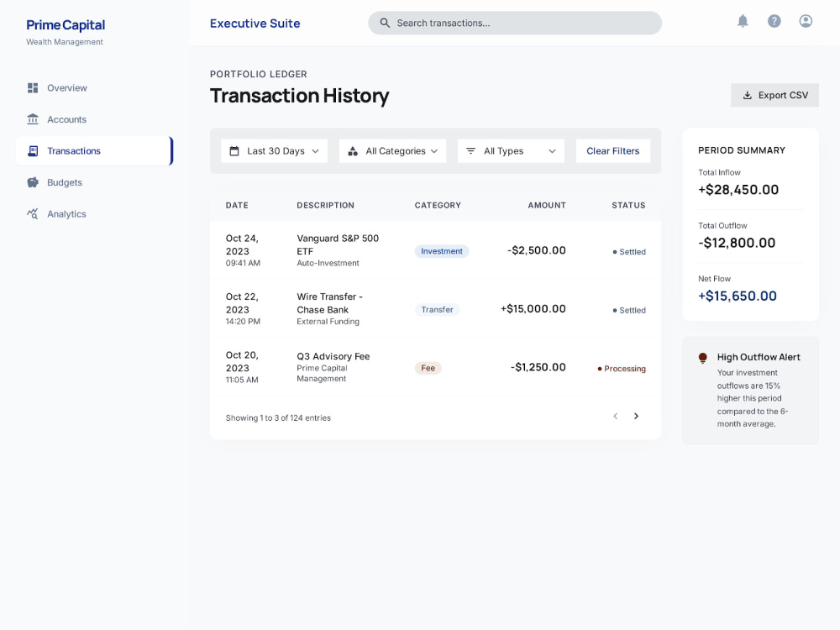Navigate to Budgets
840x630 pixels.
(x=94, y=182)
